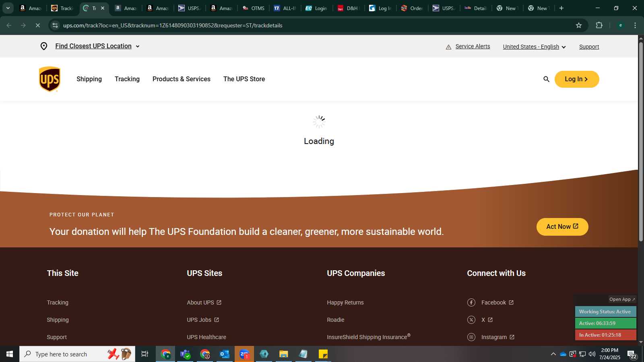Open the Shipping menu
644x362 pixels.
[x=89, y=79]
